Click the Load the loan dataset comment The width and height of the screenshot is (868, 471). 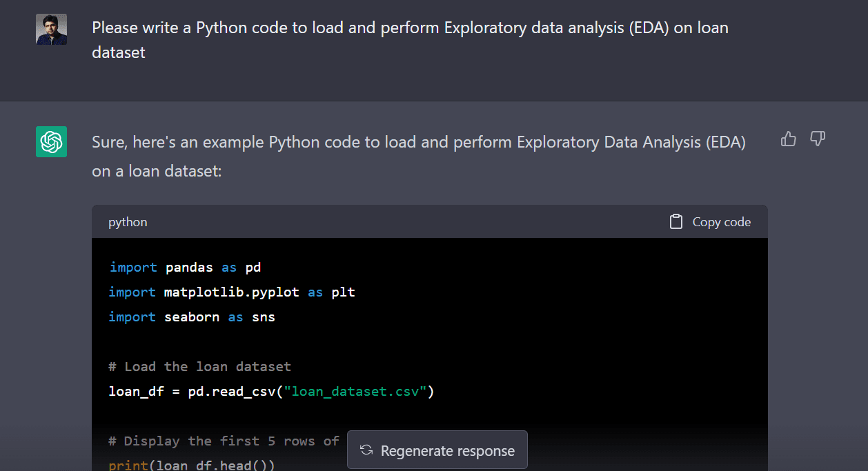[200, 367]
